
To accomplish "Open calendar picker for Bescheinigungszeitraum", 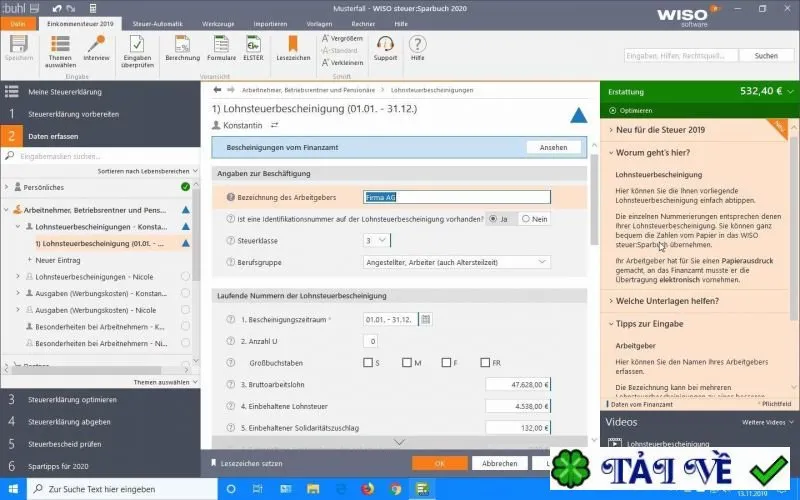I will [x=426, y=319].
